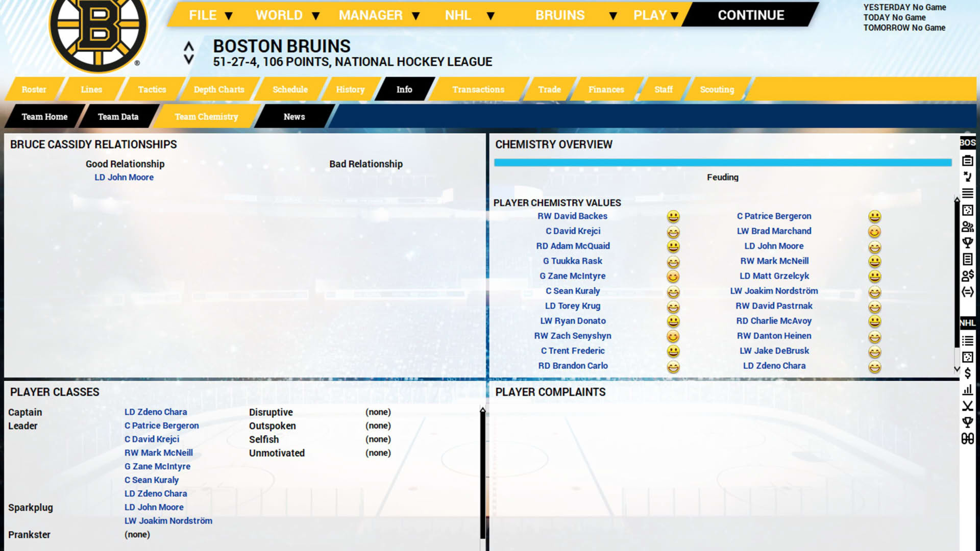This screenshot has width=980, height=551.
Task: Click the BOS player salary icon
Action: [967, 275]
